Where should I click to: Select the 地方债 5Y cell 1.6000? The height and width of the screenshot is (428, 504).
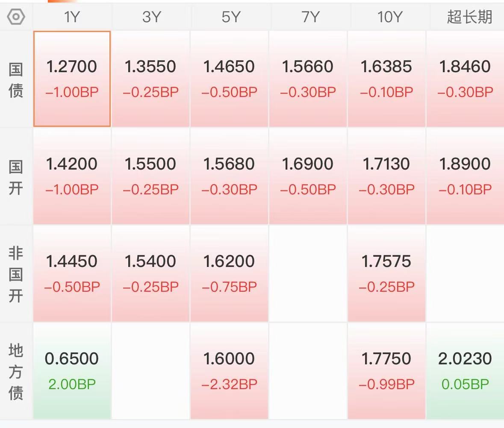point(229,371)
